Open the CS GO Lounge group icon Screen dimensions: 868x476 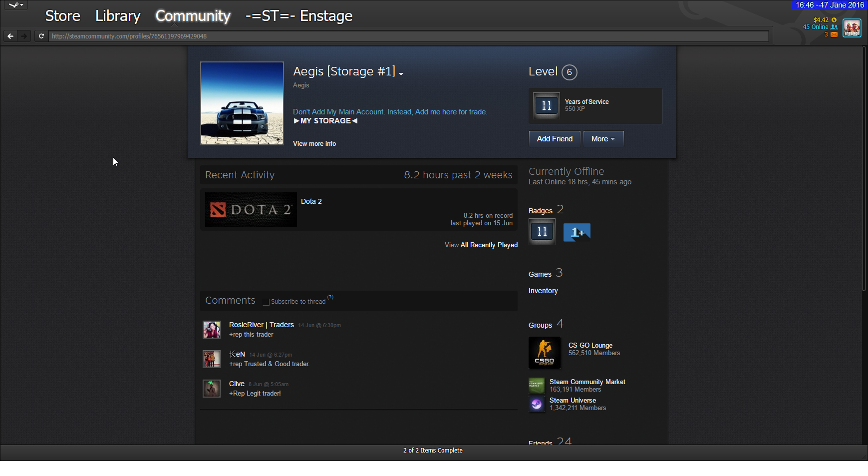(544, 353)
